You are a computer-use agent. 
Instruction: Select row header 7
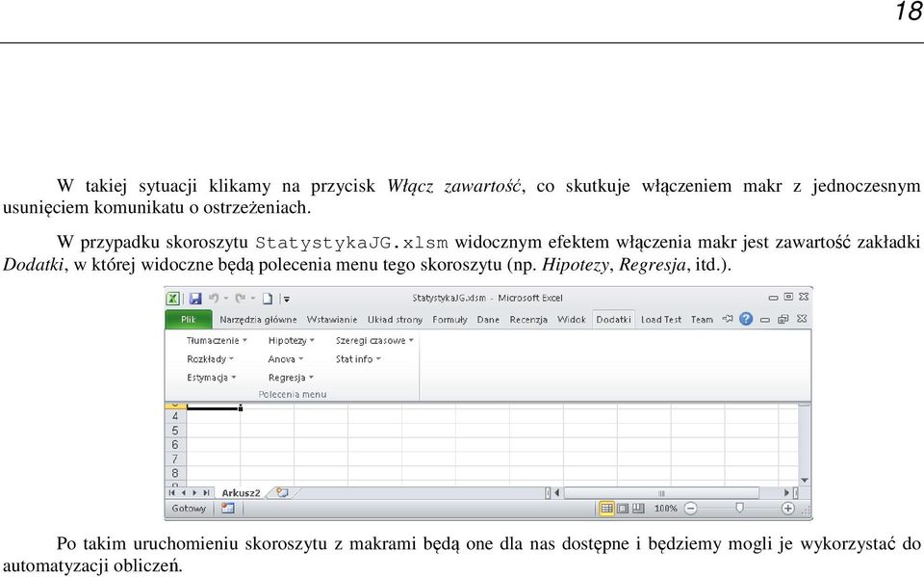click(x=174, y=459)
